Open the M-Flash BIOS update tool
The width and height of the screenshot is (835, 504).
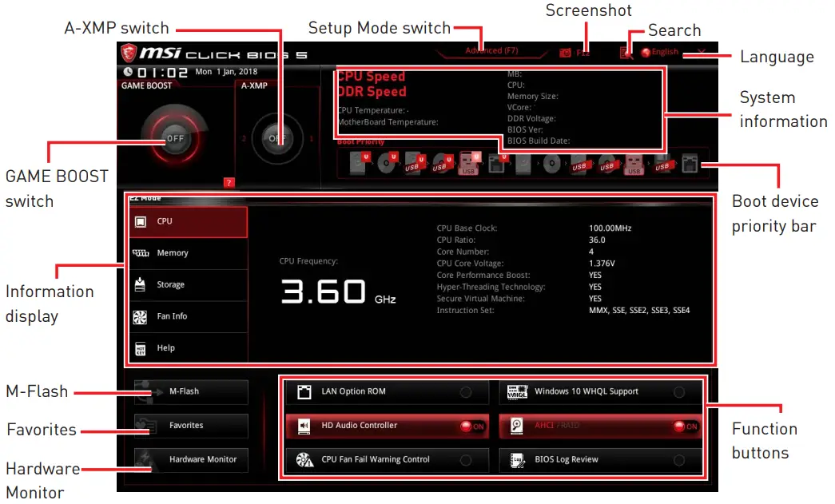(190, 391)
